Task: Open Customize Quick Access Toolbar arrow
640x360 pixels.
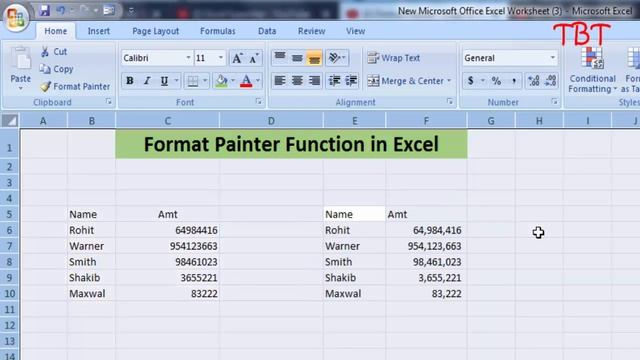Action: (131, 11)
